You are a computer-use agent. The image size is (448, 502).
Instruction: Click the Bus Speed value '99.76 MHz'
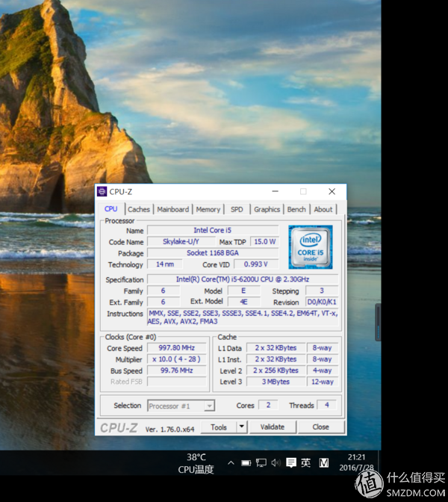coord(177,371)
